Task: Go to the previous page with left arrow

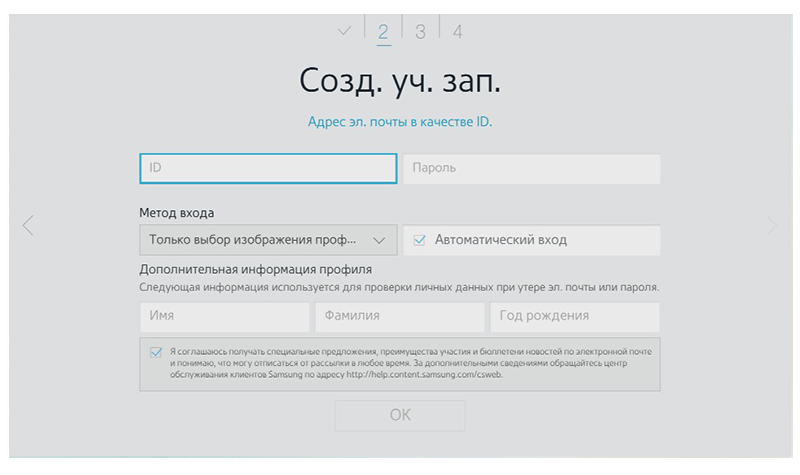Action: tap(28, 226)
